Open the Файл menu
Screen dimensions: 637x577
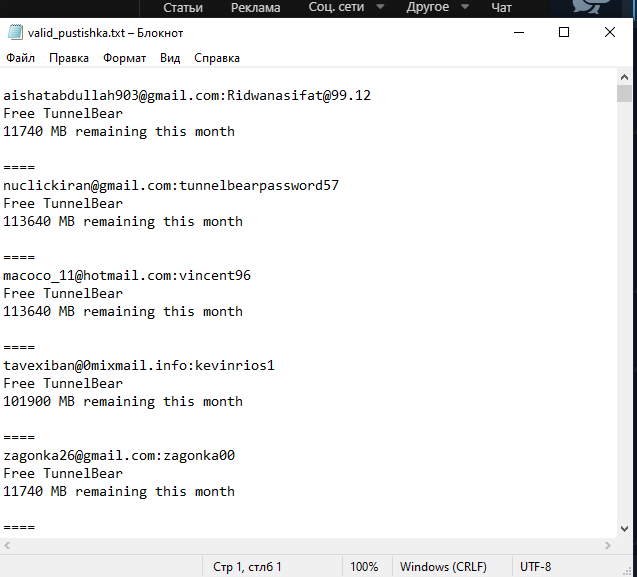(x=20, y=58)
